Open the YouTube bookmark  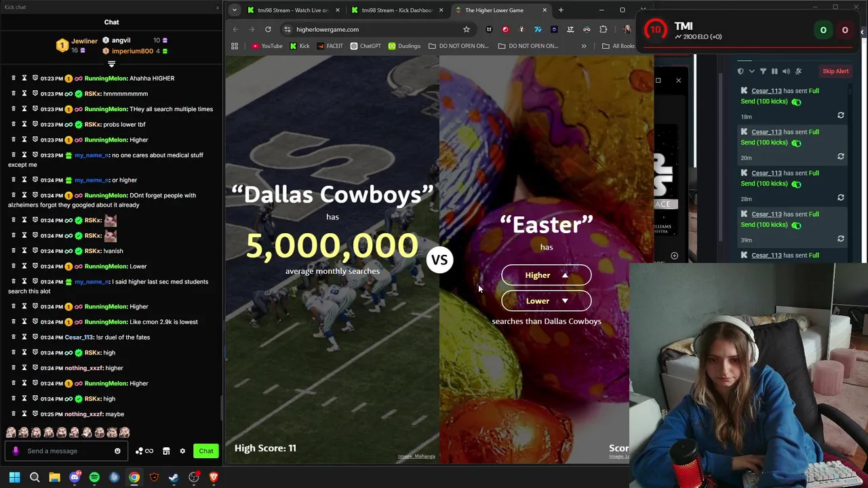tap(267, 46)
